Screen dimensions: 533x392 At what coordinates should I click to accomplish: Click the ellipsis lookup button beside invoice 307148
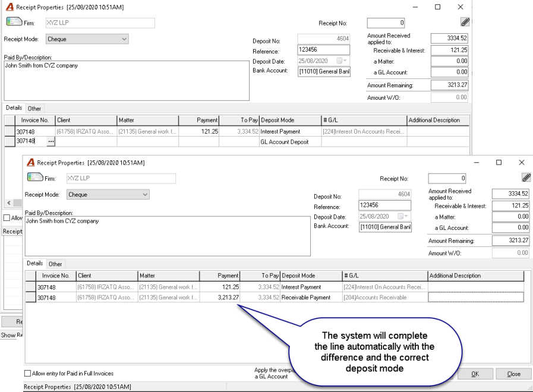pyautogui.click(x=51, y=141)
